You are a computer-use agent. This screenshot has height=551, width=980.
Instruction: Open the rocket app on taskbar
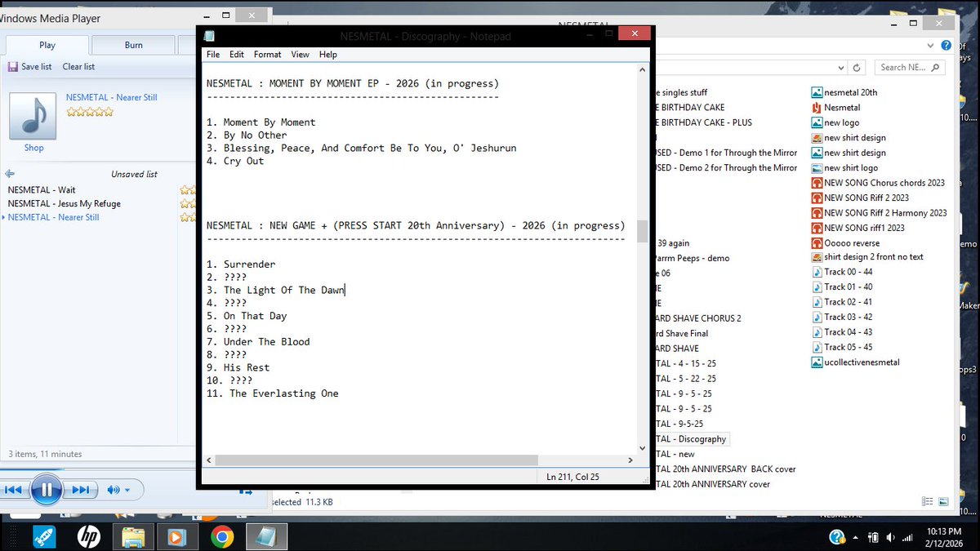(x=44, y=536)
